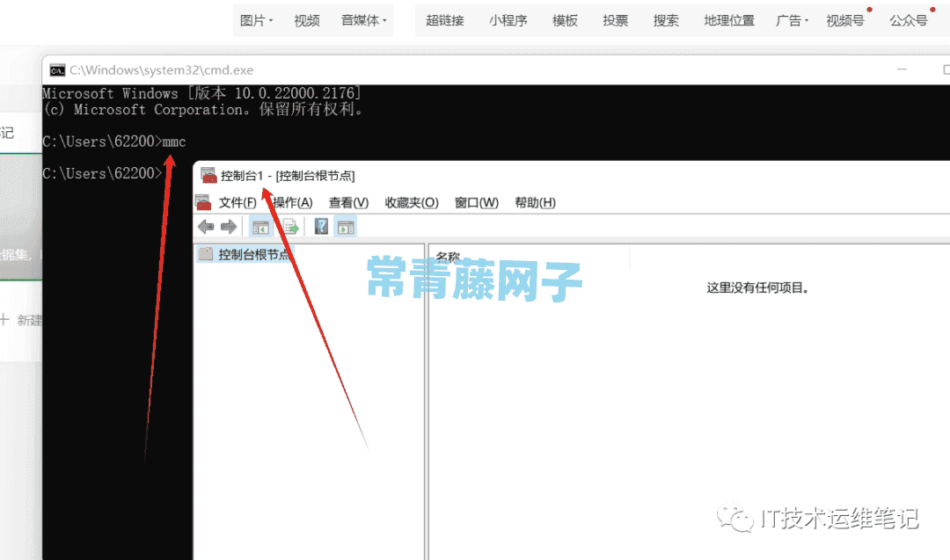Click 视频号 in the editor toolbar
950x560 pixels.
point(845,20)
